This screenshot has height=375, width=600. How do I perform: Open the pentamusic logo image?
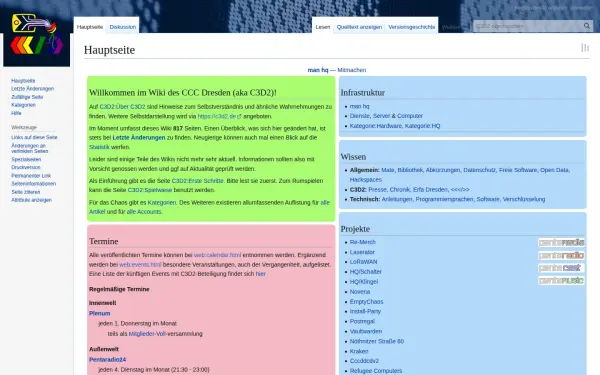(561, 280)
